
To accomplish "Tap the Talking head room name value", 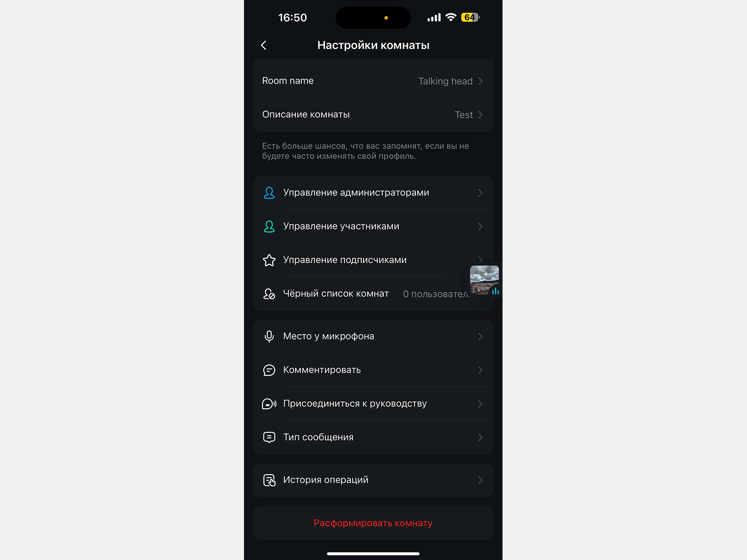I will coord(445,81).
